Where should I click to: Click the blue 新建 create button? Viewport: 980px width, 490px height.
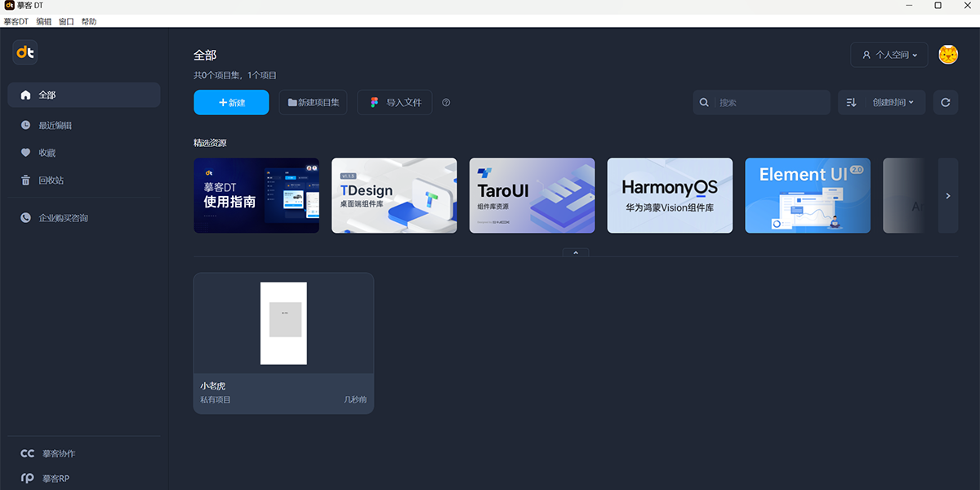point(231,102)
